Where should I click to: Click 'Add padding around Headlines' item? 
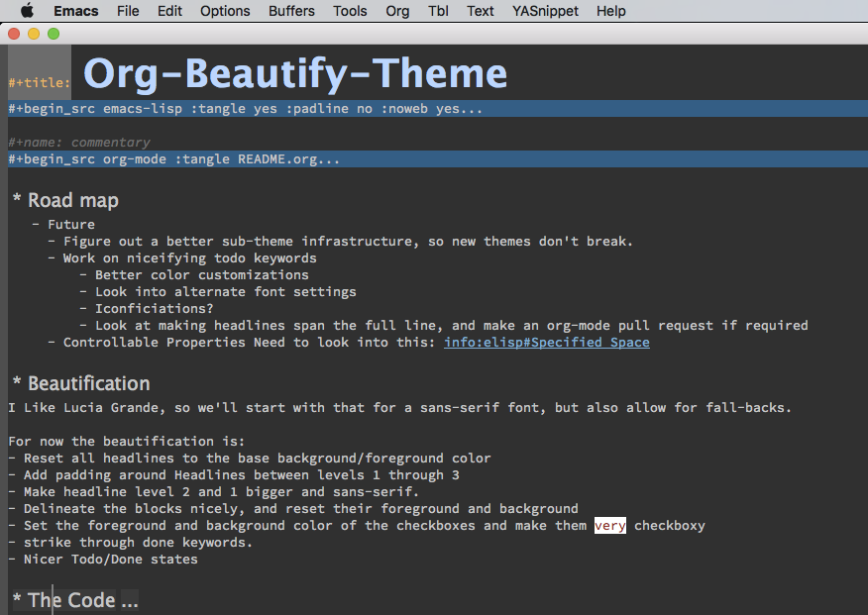point(242,475)
